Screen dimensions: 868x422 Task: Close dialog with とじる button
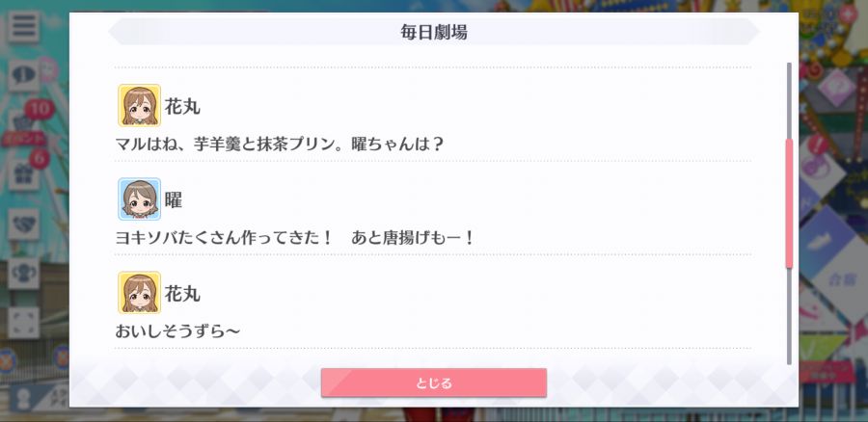point(433,382)
